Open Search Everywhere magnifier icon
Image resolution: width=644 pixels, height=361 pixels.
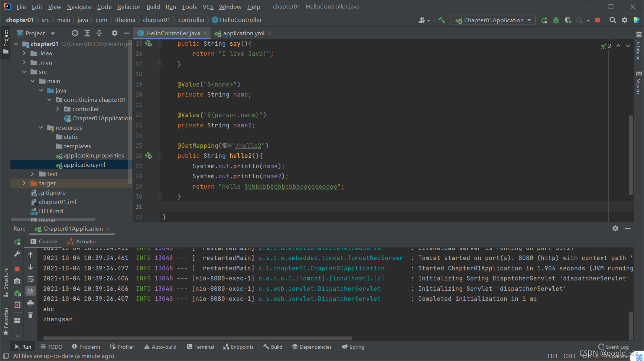[x=613, y=20]
